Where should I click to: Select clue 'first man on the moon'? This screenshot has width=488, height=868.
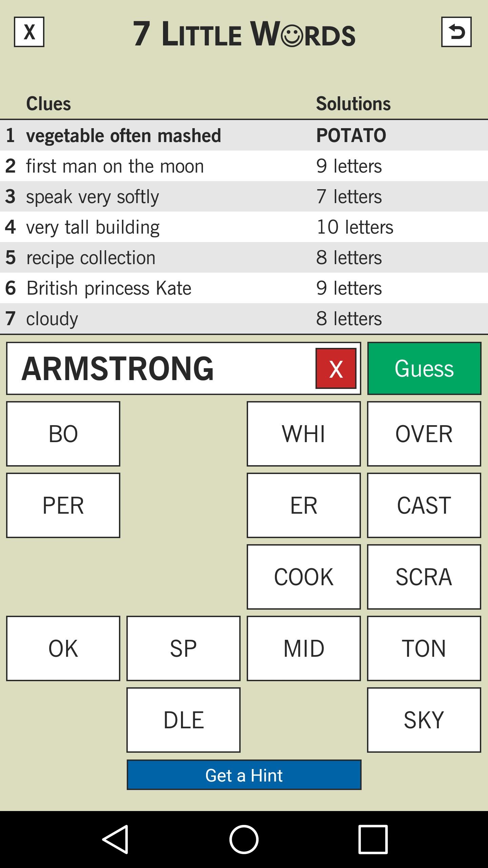click(244, 166)
